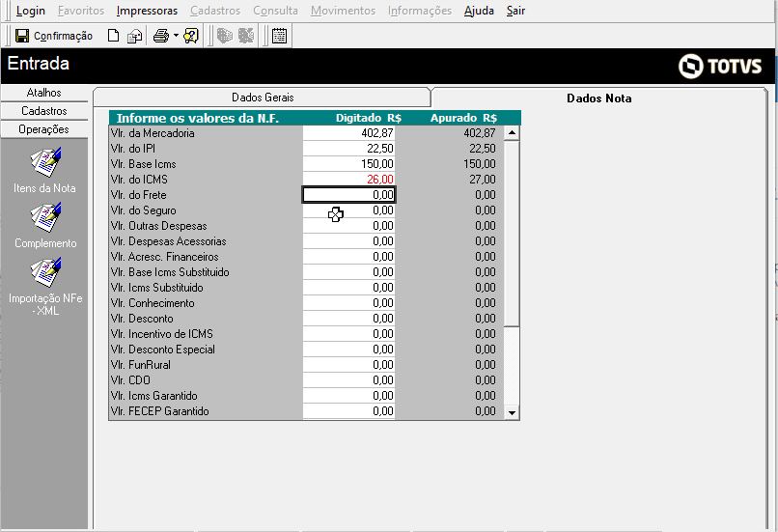The image size is (778, 532).
Task: Click the 'Apurado R$' column header
Action: coord(463,118)
